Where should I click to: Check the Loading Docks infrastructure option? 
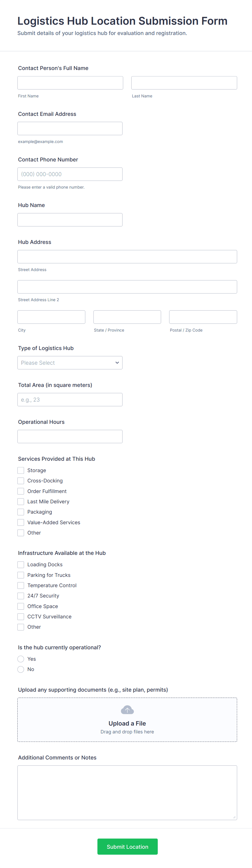click(x=21, y=564)
